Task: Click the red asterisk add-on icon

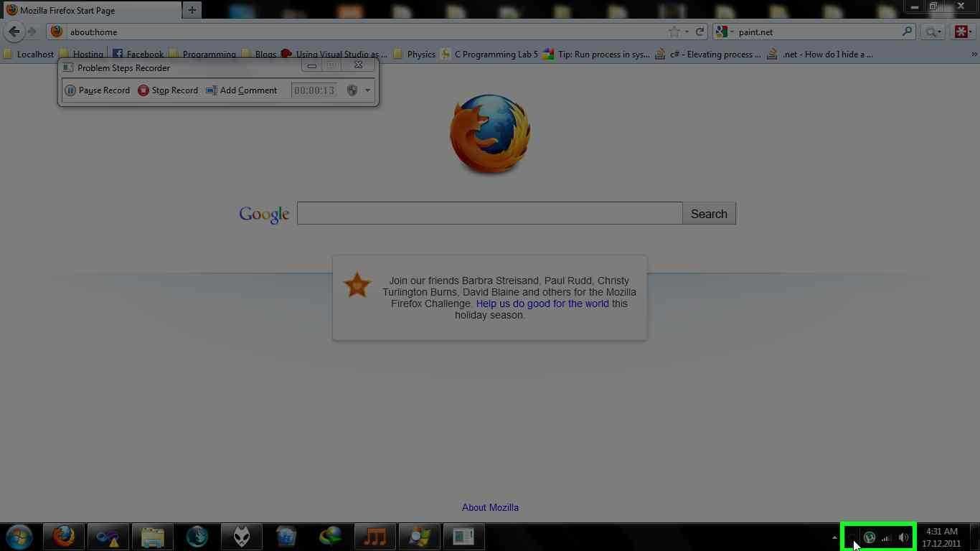Action: (x=961, y=32)
